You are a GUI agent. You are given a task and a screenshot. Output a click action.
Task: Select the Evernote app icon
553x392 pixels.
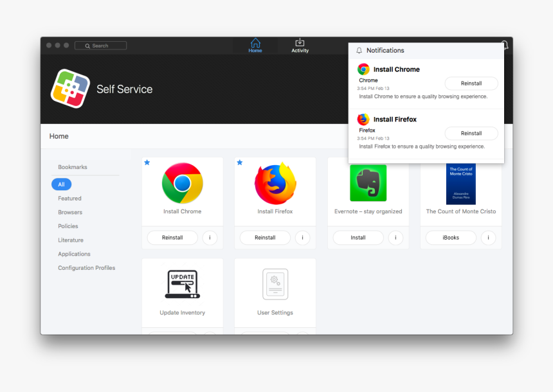click(368, 183)
